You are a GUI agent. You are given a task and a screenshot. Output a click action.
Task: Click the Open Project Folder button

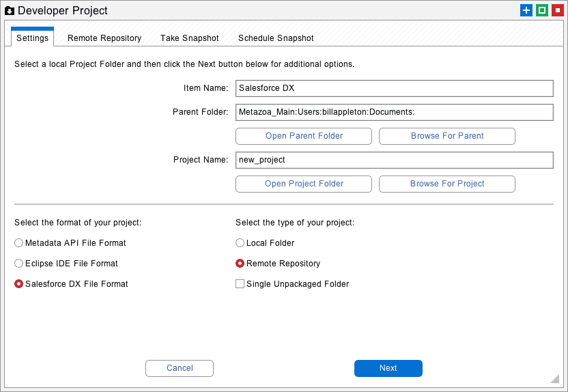pos(304,184)
